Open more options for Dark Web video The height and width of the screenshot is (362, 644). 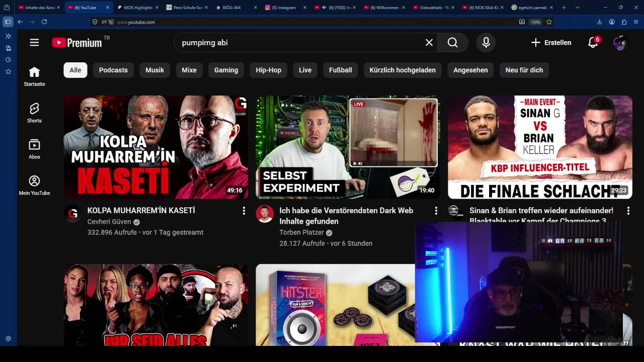436,211
